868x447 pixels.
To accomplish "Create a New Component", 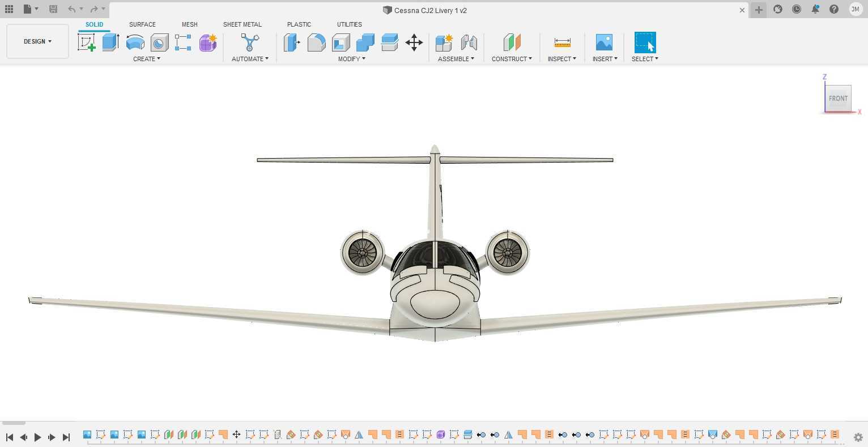I will [444, 42].
